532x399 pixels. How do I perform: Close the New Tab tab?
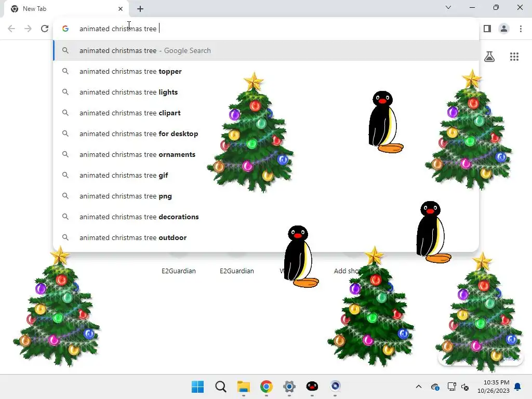point(121,9)
